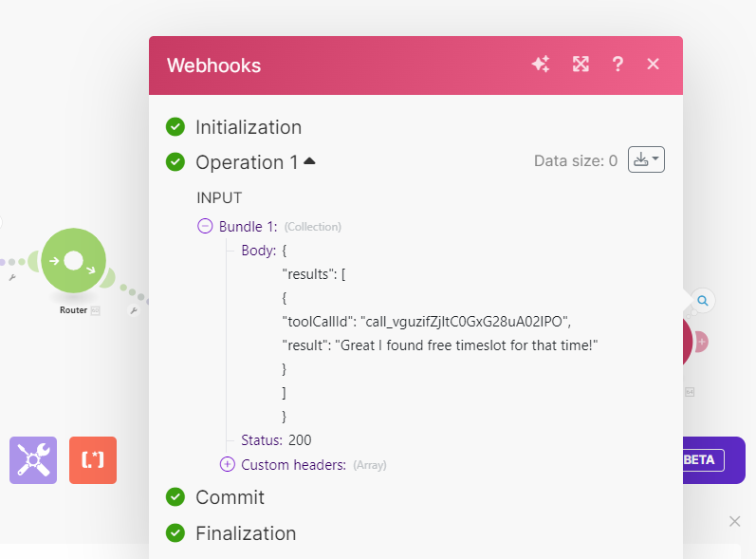
Task: Add a module with the pink plus button
Action: coord(702,342)
